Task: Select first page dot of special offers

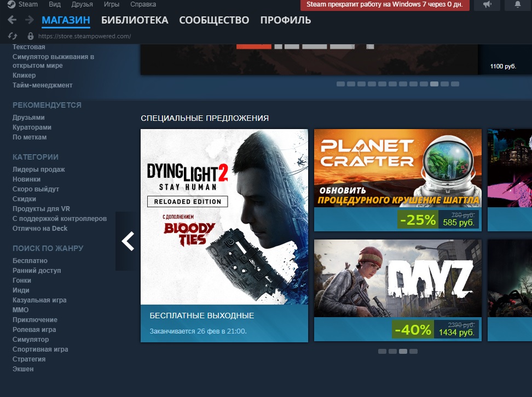Action: click(x=382, y=351)
